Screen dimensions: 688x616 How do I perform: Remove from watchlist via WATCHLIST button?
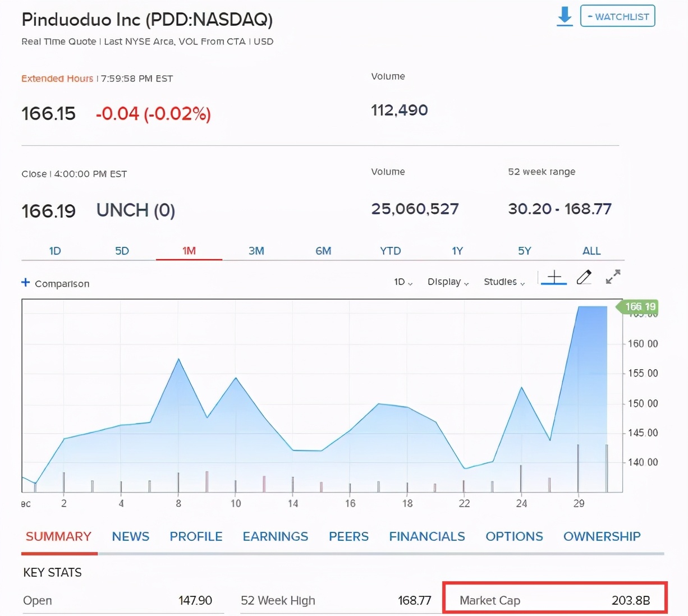pyautogui.click(x=617, y=16)
